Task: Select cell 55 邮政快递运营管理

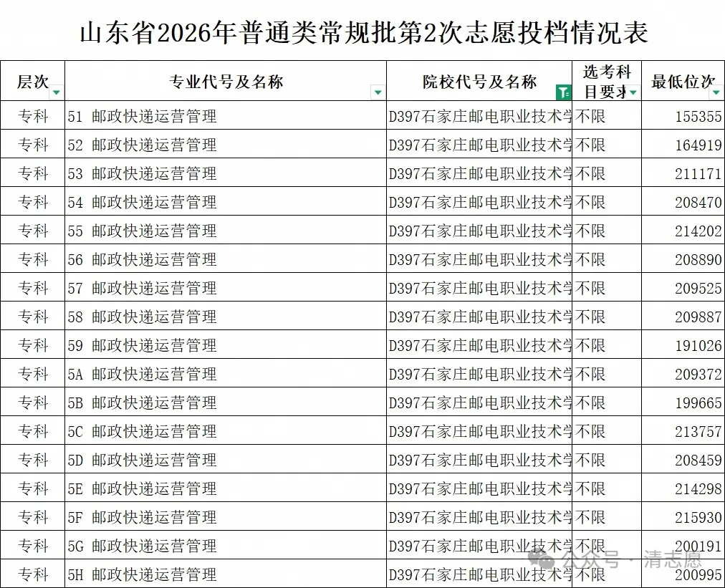Action: 226,230
